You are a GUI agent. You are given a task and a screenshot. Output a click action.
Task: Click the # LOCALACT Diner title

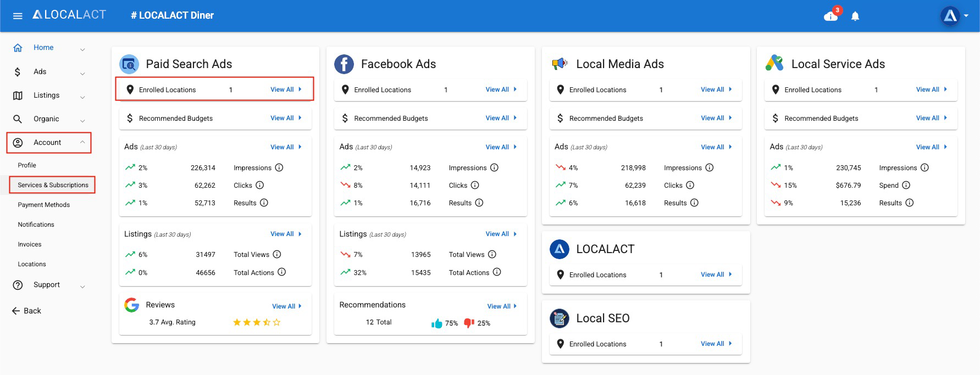pyautogui.click(x=172, y=15)
